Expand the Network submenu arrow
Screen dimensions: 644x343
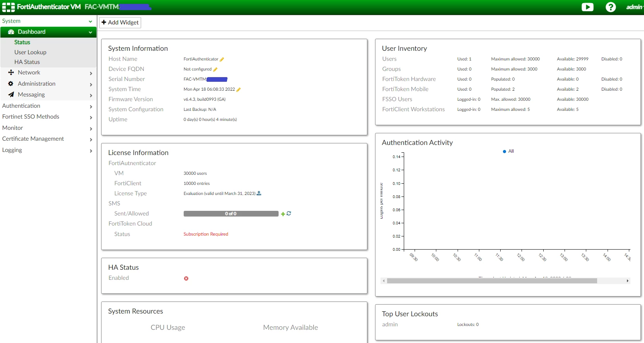point(91,73)
